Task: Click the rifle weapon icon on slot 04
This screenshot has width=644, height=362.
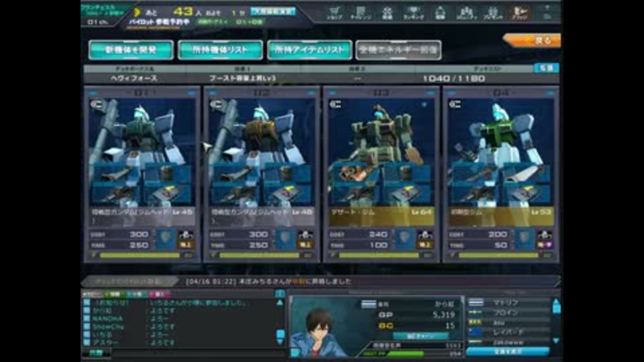Action: [475, 174]
